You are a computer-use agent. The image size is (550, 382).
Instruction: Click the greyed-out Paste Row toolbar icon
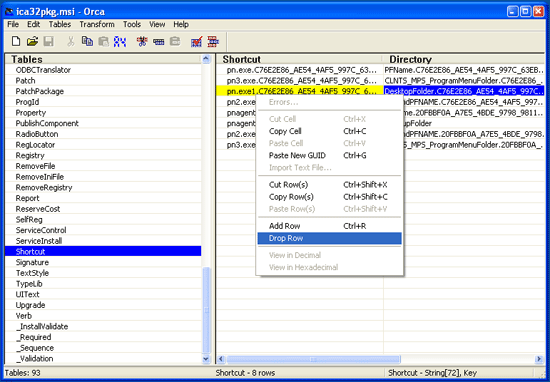(x=175, y=41)
